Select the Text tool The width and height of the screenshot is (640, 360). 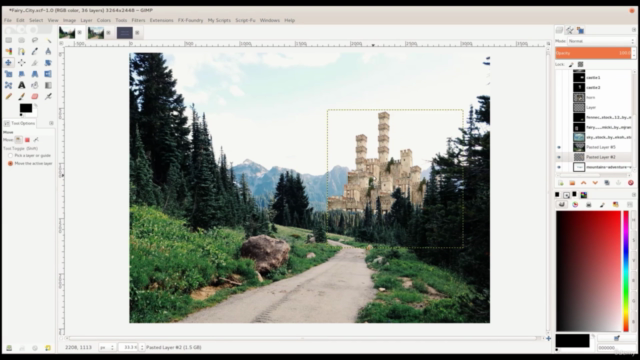22,85
